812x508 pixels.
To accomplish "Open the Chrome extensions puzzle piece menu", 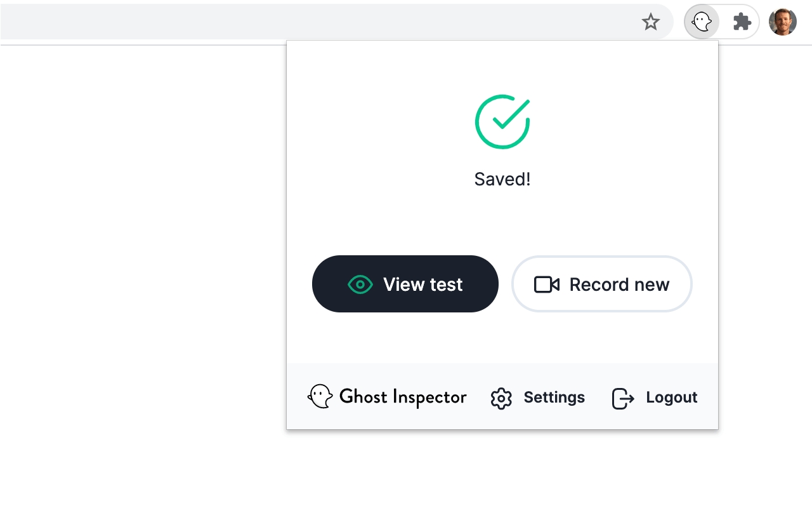I will pos(742,21).
